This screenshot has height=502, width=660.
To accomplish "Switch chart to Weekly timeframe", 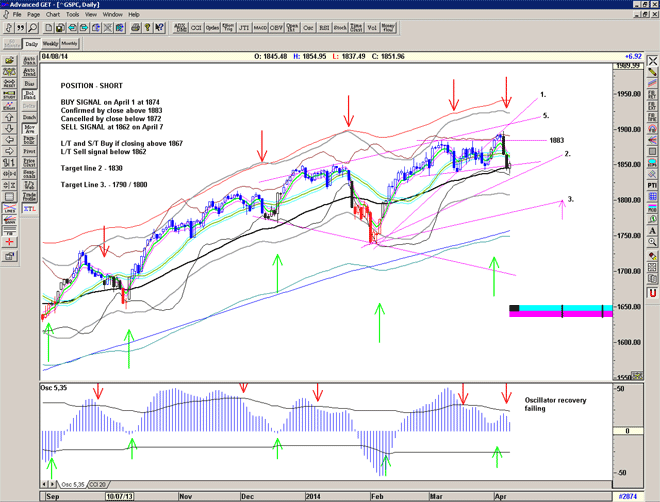I will 50,44.
